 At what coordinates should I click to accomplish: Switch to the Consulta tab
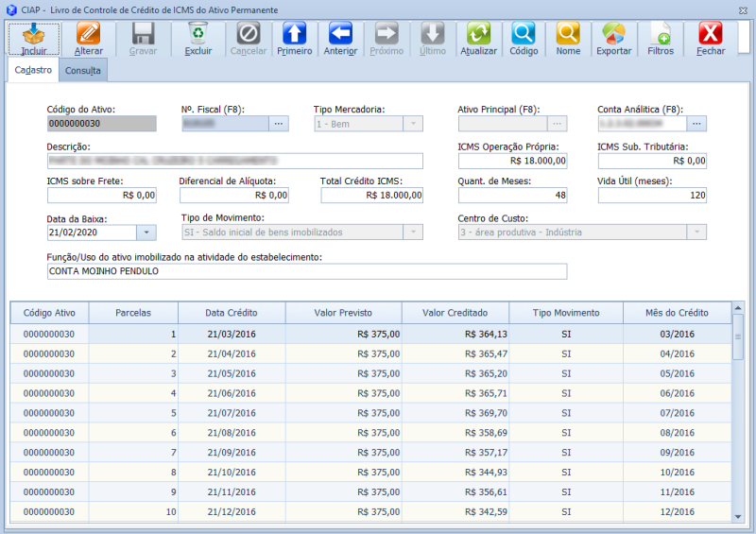click(83, 71)
